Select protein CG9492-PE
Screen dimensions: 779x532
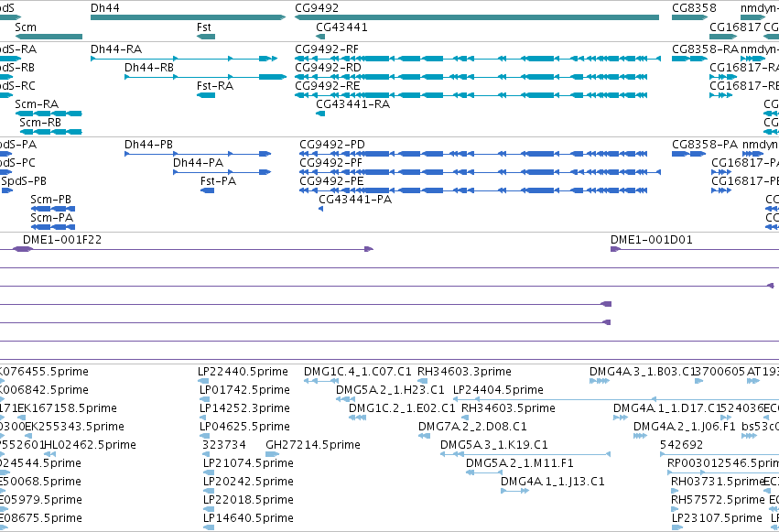pos(473,190)
